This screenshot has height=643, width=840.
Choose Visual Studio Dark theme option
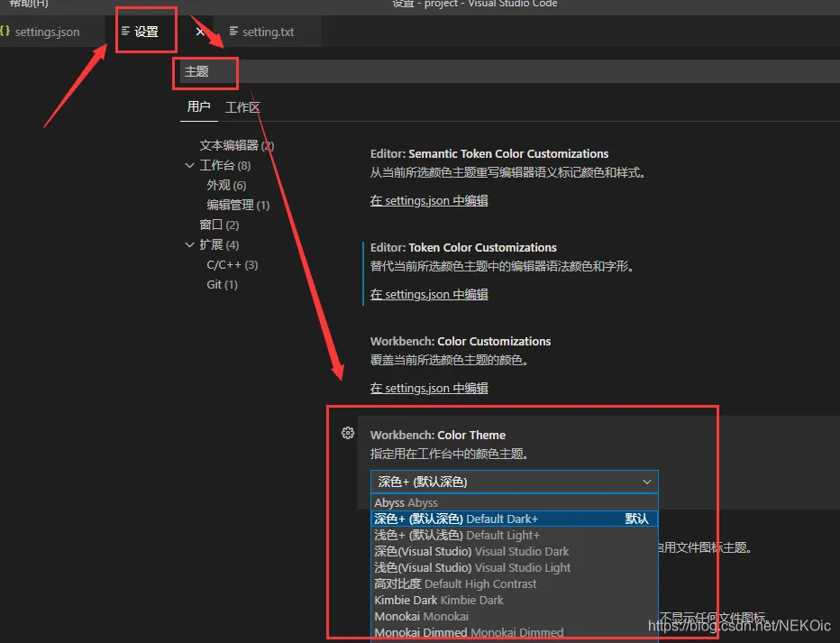(515, 551)
